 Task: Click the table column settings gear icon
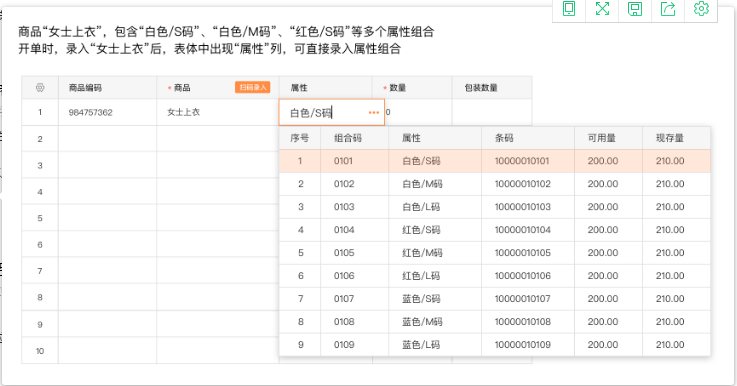pyautogui.click(x=40, y=87)
